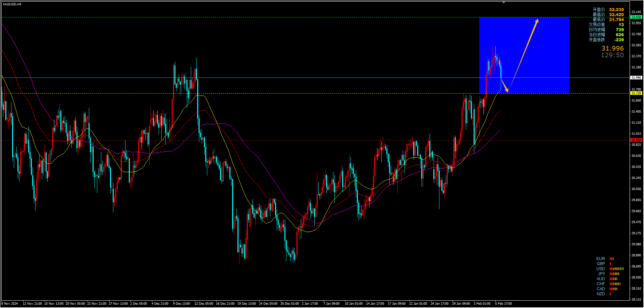Click the JPY currency strength label
Image resolution: width=644 pixels, height=308 pixels.
point(601,274)
